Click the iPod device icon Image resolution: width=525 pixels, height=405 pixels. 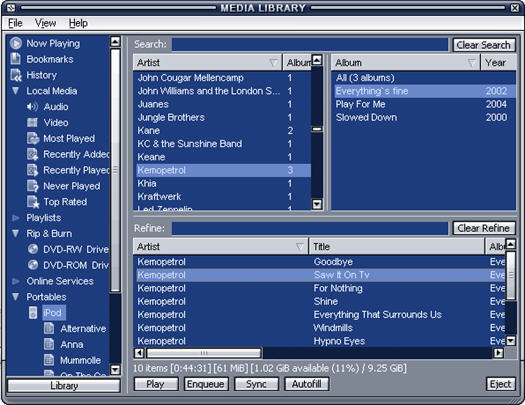tap(33, 313)
